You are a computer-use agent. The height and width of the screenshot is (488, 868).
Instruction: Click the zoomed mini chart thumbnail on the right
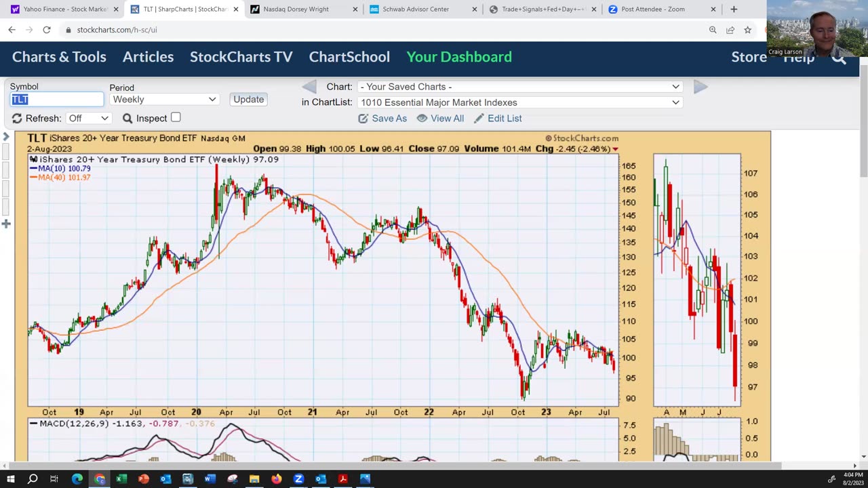pyautogui.click(x=697, y=280)
